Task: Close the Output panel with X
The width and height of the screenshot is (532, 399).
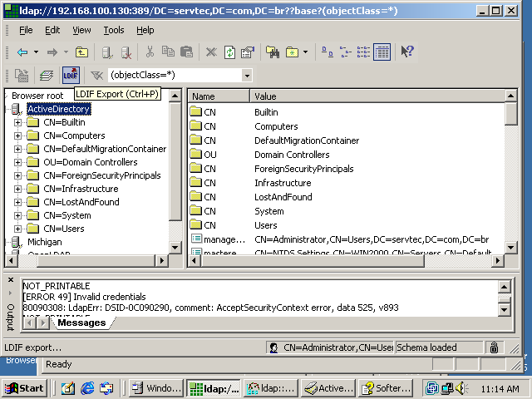Action: pos(11,280)
